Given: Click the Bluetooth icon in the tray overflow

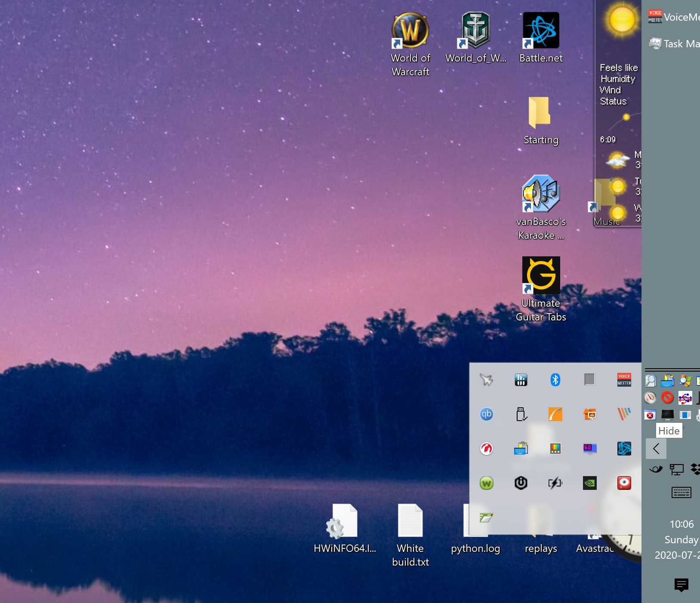Looking at the screenshot, I should tap(555, 380).
